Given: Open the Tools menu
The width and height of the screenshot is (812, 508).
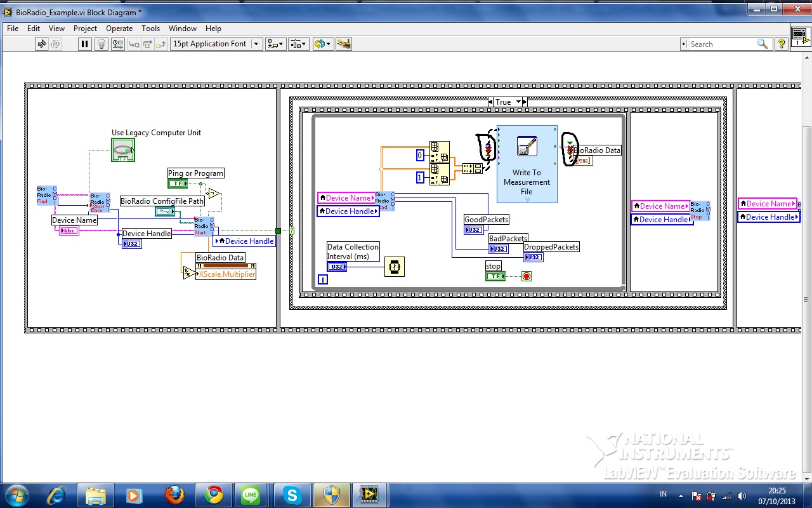Looking at the screenshot, I should [150, 29].
